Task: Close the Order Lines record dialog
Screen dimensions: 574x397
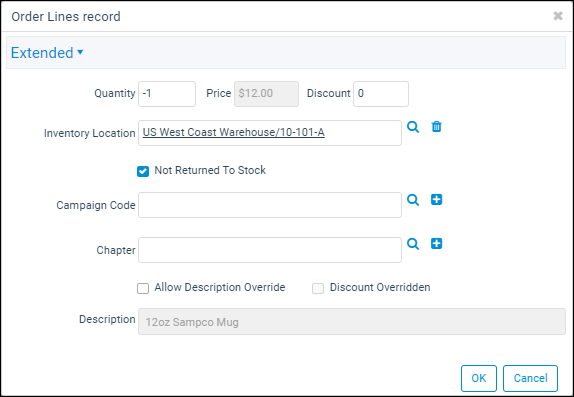Action: coord(558,16)
